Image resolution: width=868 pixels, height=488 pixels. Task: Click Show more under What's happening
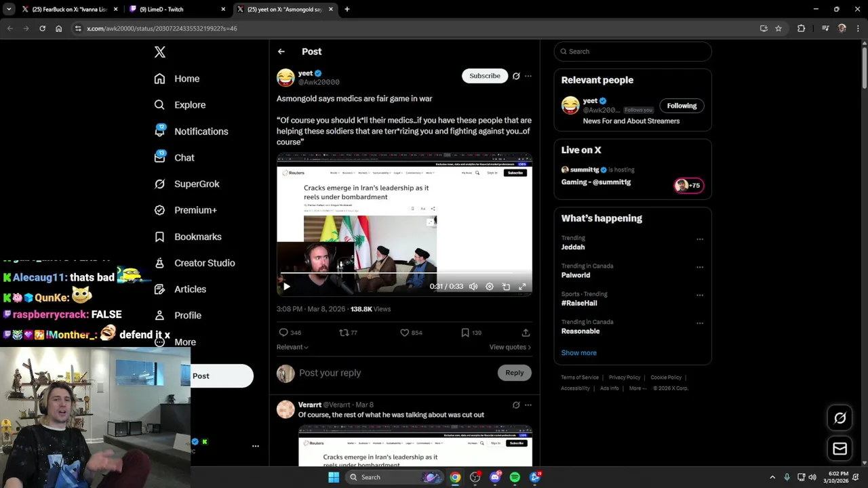tap(579, 353)
